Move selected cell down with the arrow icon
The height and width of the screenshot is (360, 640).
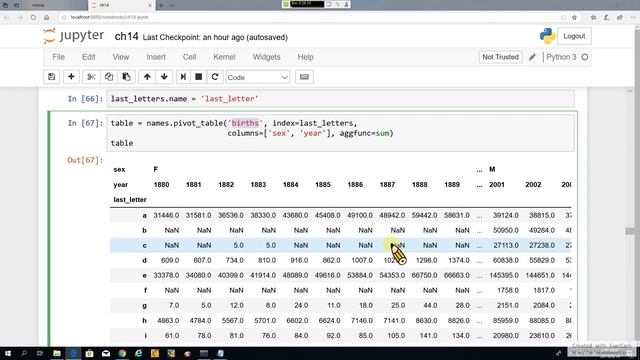point(164,77)
